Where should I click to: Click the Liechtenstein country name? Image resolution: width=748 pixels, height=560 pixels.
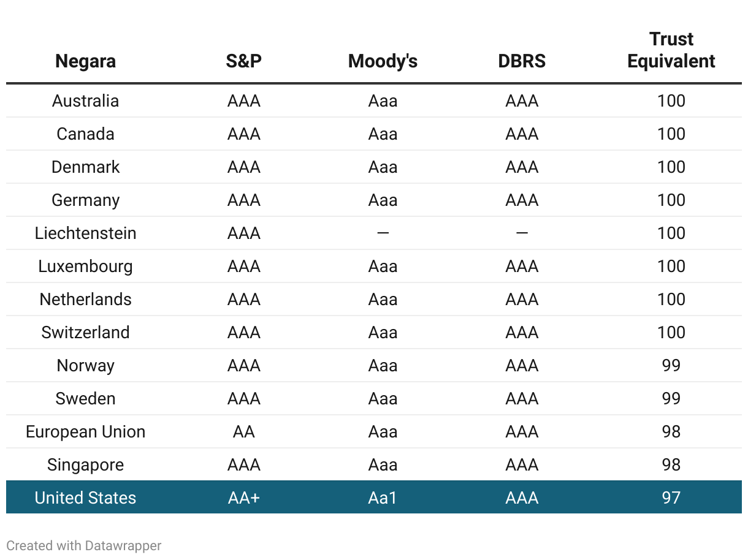(85, 233)
